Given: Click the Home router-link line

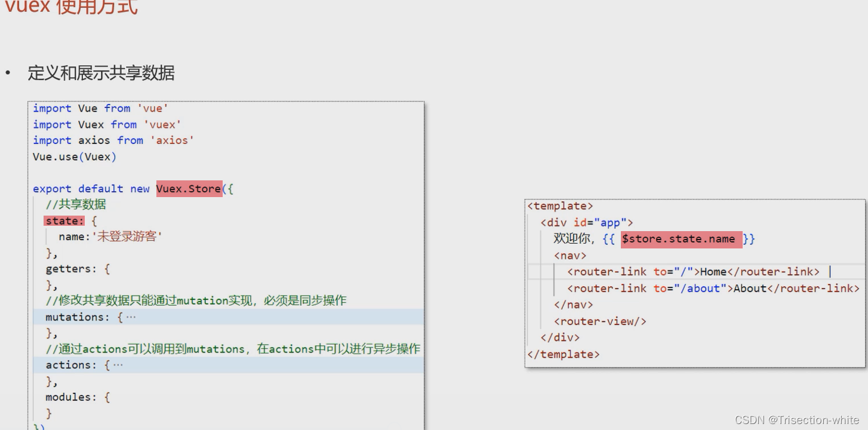Looking at the screenshot, I should click(693, 272).
